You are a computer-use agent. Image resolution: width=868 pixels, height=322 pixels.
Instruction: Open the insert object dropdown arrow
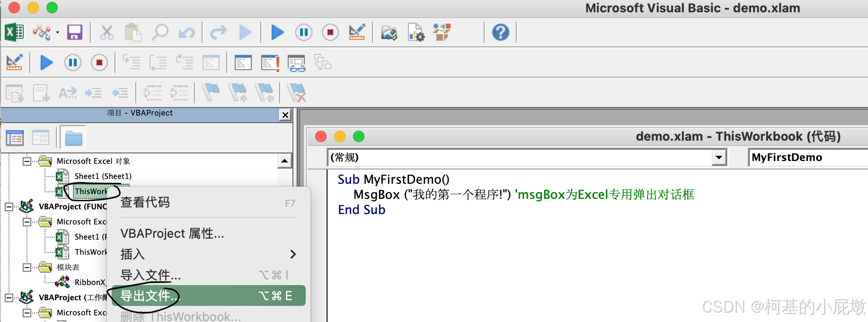tap(57, 32)
